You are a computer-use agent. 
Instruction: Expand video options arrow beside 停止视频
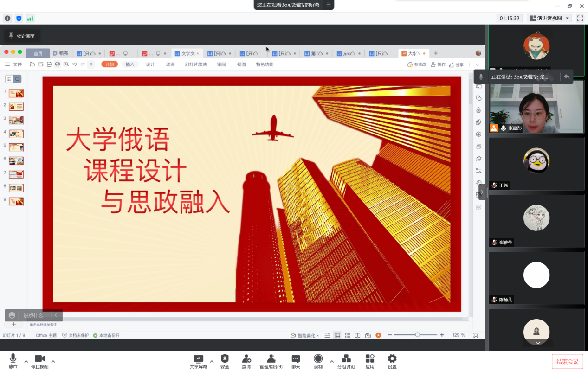53,361
